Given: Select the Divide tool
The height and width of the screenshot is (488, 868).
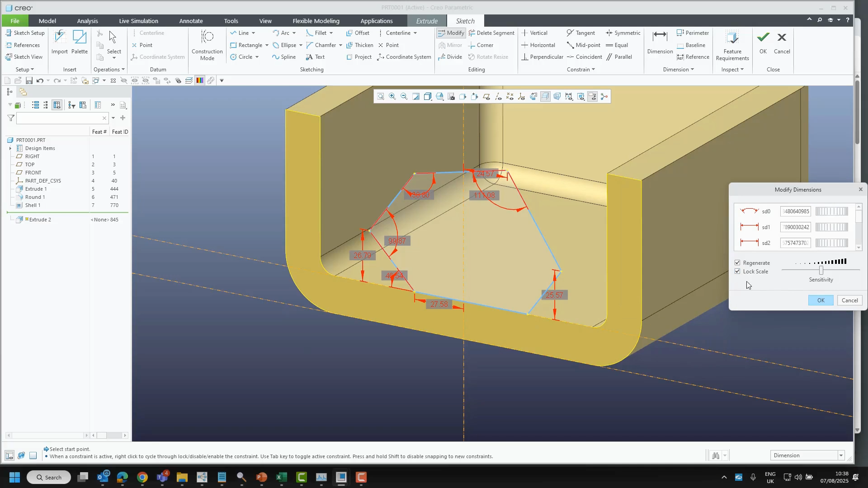Looking at the screenshot, I should [450, 57].
